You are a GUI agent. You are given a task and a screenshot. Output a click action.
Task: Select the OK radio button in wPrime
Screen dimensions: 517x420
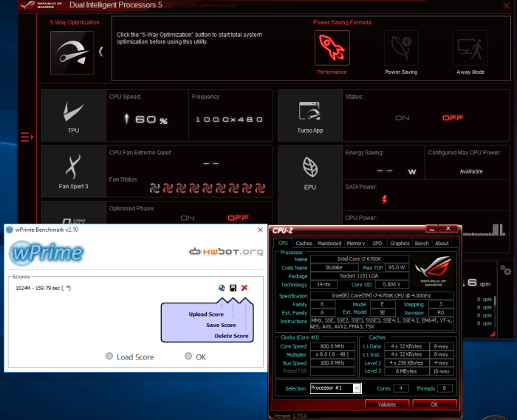click(188, 356)
